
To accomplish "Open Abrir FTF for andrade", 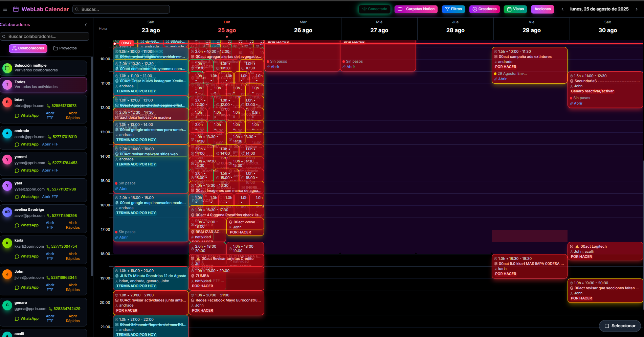I will pos(50,144).
